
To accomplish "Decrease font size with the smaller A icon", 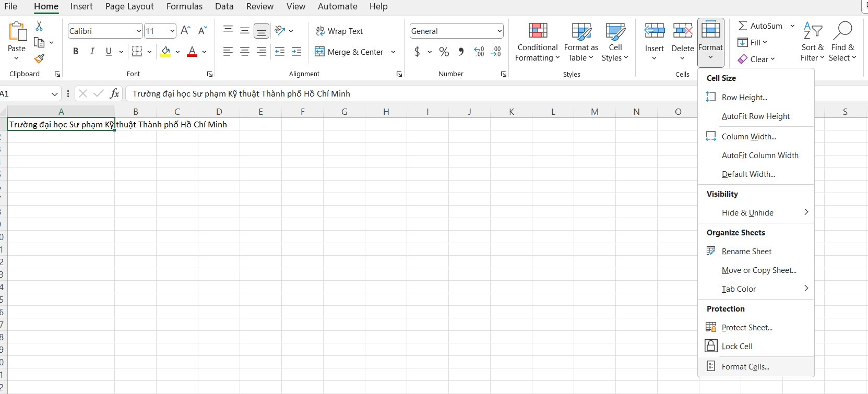I will point(203,31).
